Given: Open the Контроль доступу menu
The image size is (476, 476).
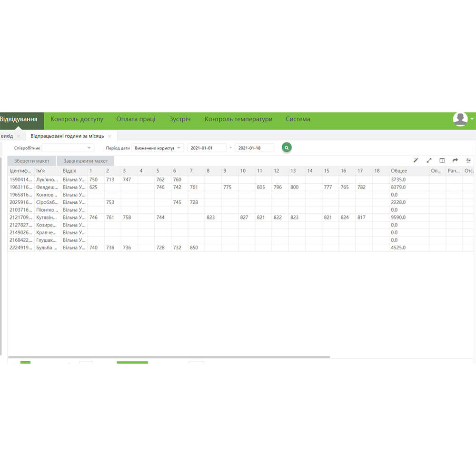Looking at the screenshot, I should click(x=77, y=119).
